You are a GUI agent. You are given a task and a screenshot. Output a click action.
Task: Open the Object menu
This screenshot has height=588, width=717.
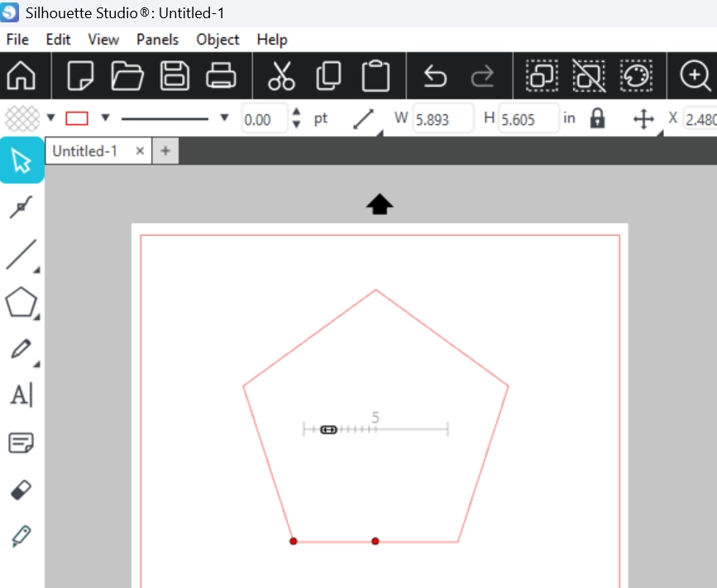217,40
